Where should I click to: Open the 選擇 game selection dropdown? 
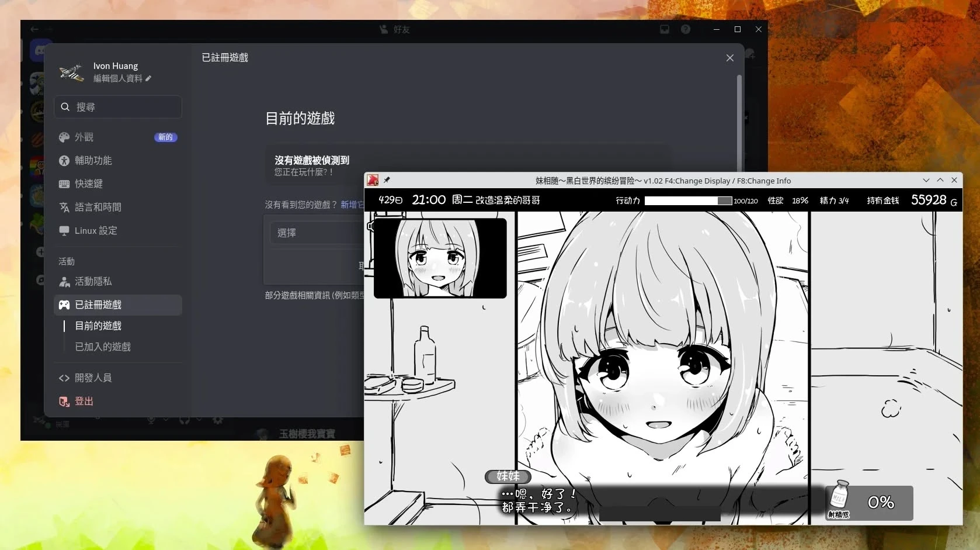[317, 233]
